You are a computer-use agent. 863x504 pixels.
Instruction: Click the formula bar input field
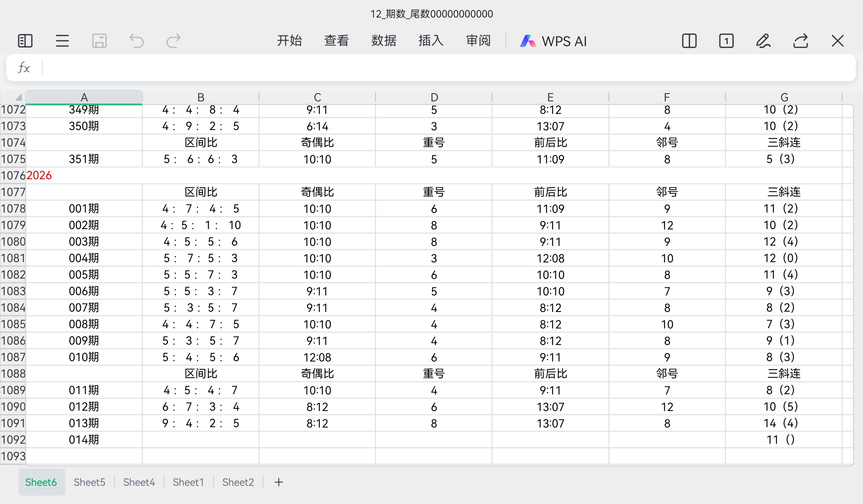445,68
